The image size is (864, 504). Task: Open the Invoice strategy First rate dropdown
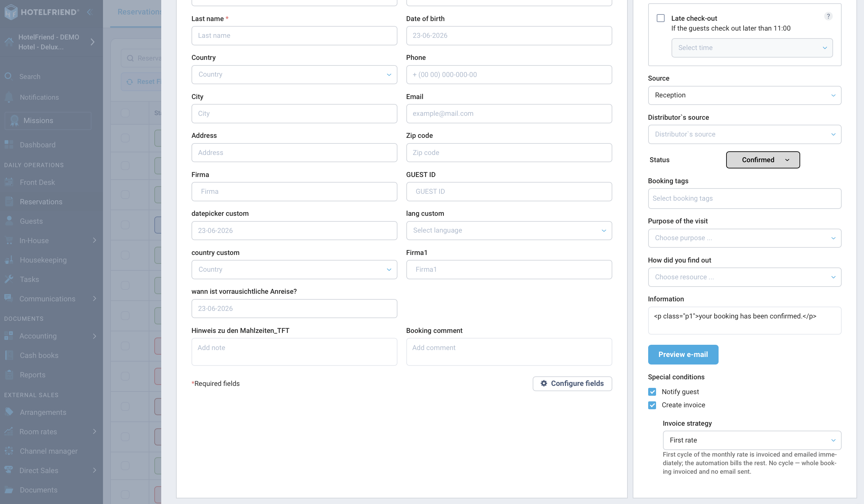tap(752, 440)
